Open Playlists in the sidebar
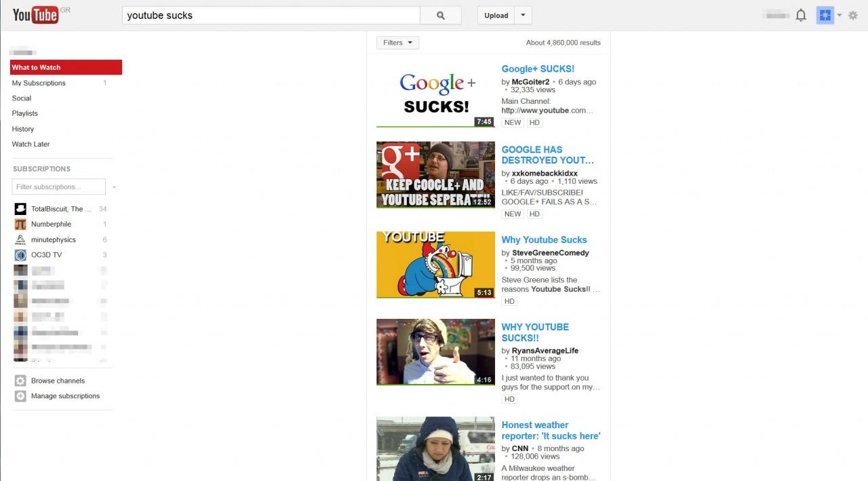Image resolution: width=868 pixels, height=481 pixels. pos(25,113)
